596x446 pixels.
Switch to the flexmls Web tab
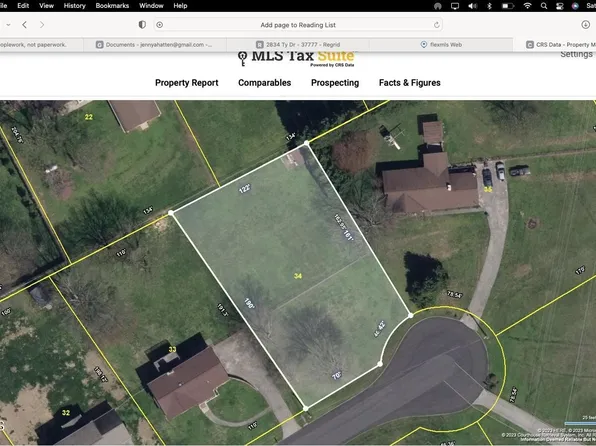click(x=441, y=44)
